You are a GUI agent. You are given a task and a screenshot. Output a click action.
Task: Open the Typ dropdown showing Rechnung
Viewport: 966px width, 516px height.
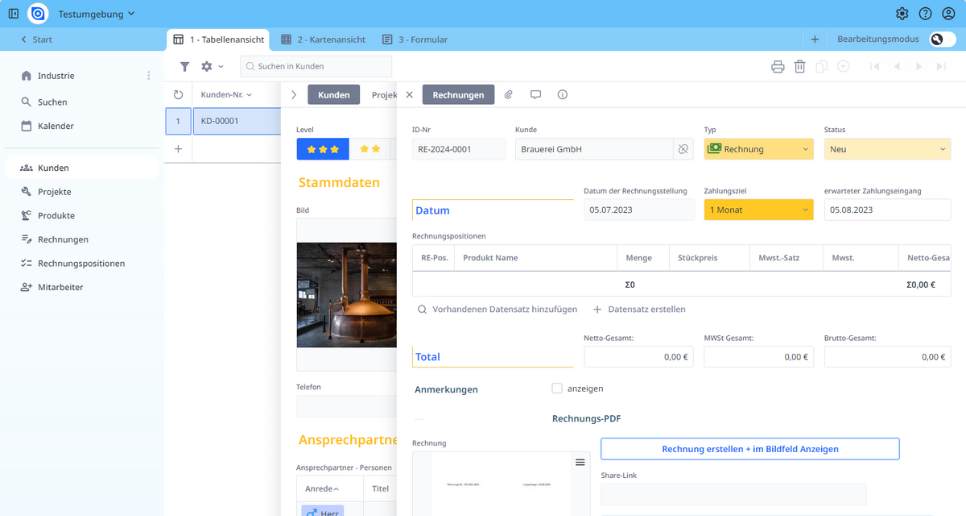coord(757,149)
